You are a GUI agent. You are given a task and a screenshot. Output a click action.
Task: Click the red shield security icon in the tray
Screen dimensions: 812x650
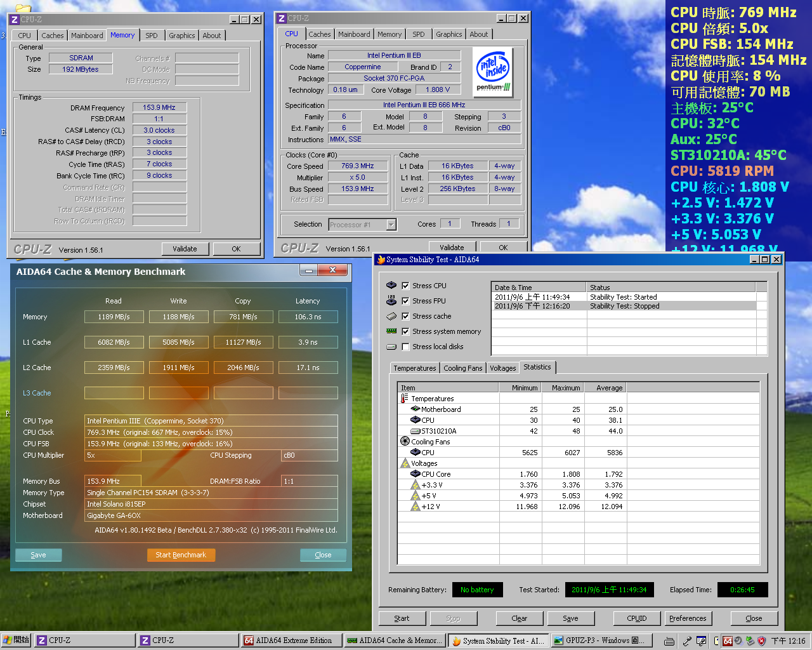762,641
